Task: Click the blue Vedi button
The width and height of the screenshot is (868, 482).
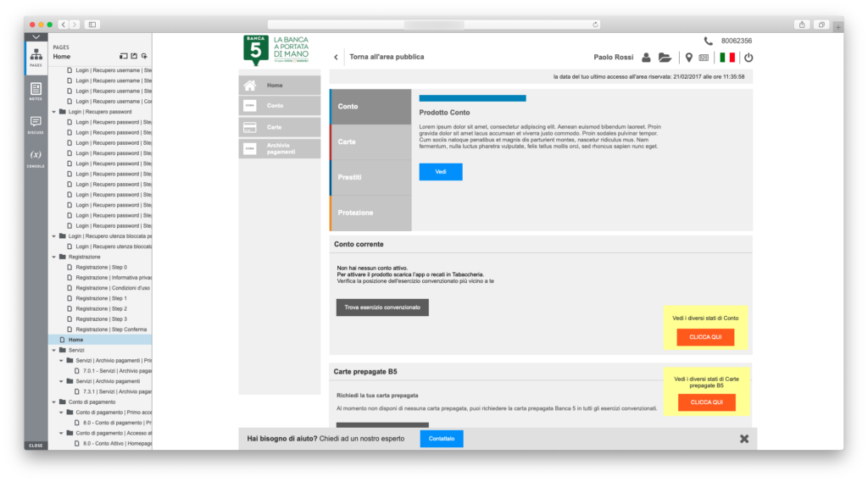Action: (441, 172)
